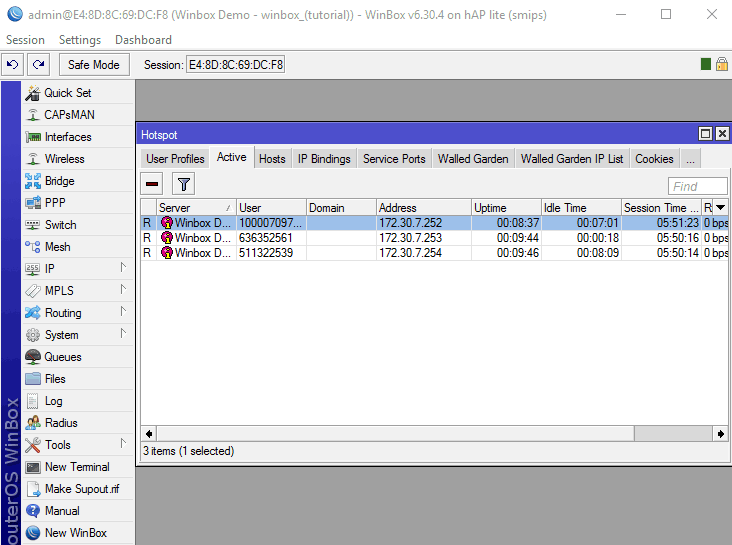
Task: Expand the IP submenu
Action: click(x=123, y=267)
